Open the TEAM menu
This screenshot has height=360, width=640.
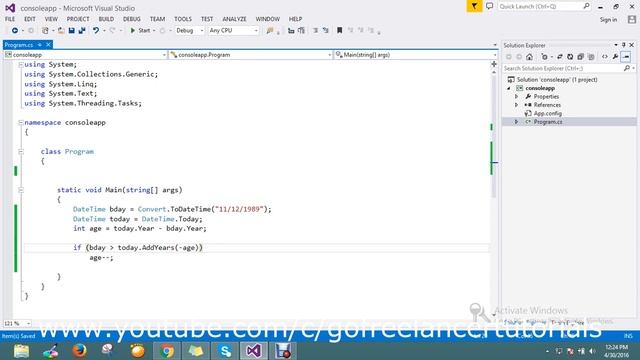click(157, 19)
